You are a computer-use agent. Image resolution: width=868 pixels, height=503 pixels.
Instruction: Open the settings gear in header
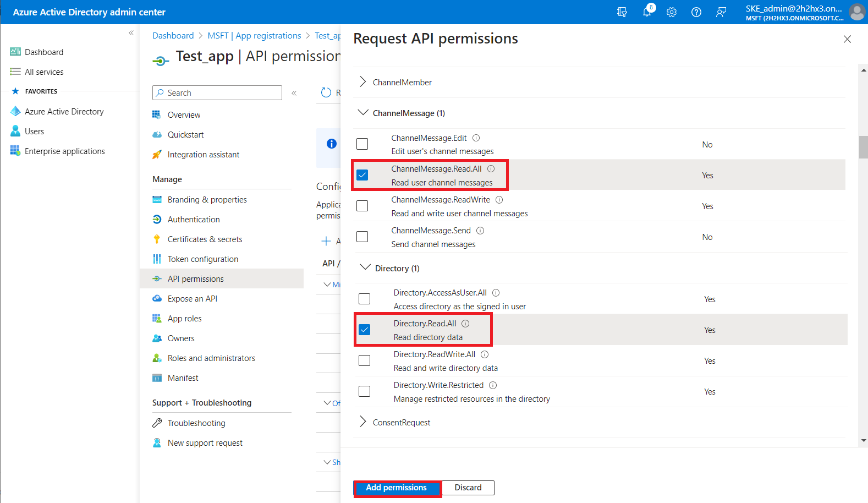click(672, 12)
